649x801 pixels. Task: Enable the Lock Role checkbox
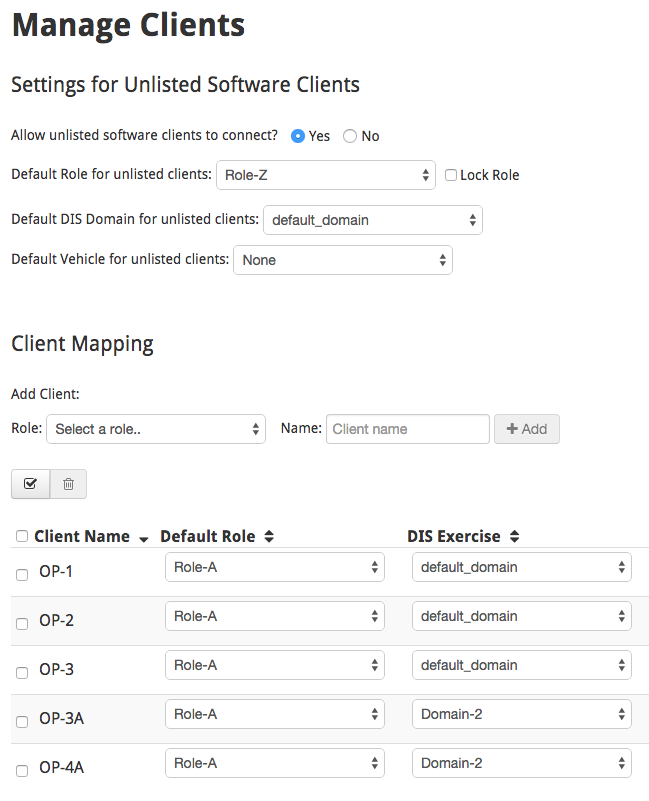pyautogui.click(x=451, y=175)
